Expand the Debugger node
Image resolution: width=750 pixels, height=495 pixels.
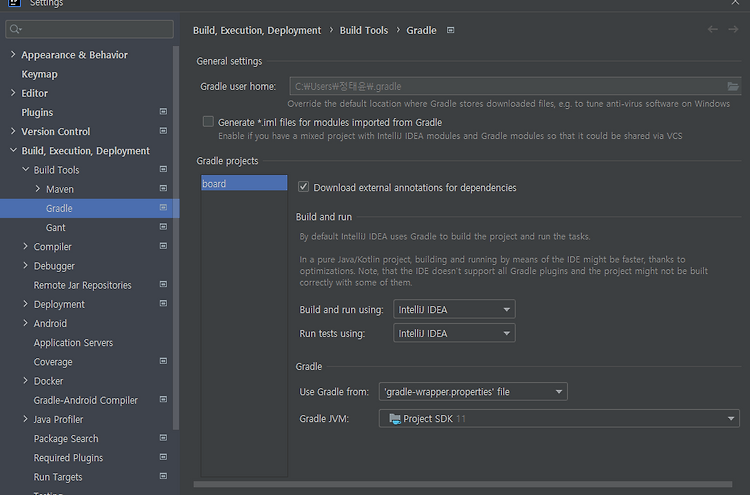pos(25,265)
